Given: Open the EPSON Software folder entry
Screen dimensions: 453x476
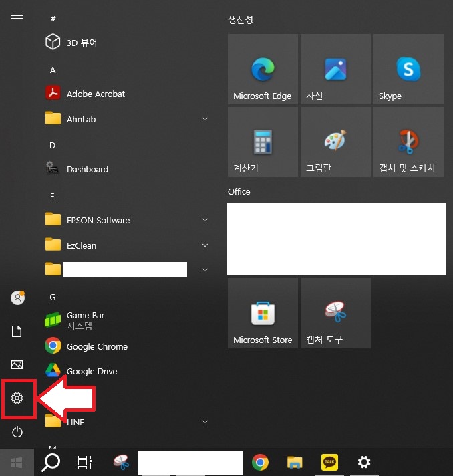Looking at the screenshot, I should pyautogui.click(x=127, y=220).
